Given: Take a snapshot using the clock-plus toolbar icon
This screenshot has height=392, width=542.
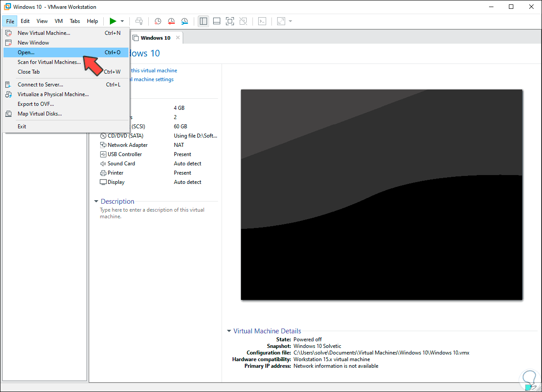Looking at the screenshot, I should click(158, 21).
